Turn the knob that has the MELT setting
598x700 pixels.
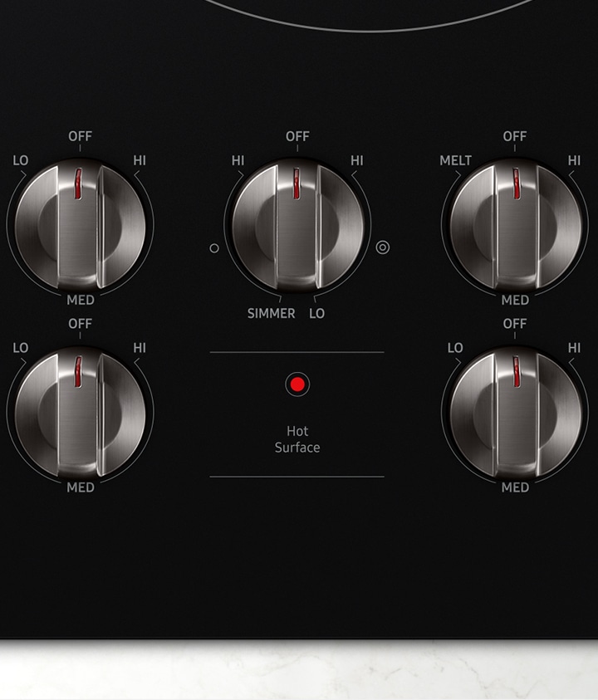(x=515, y=226)
